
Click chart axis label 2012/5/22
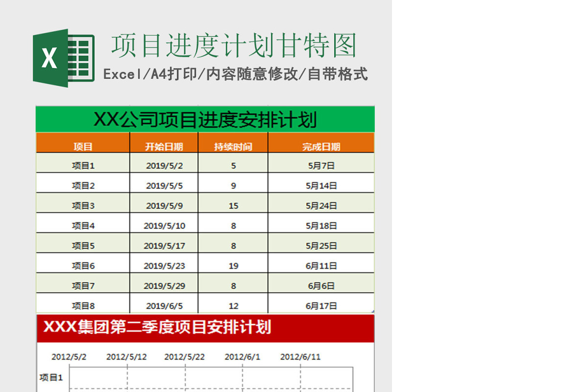tap(185, 357)
